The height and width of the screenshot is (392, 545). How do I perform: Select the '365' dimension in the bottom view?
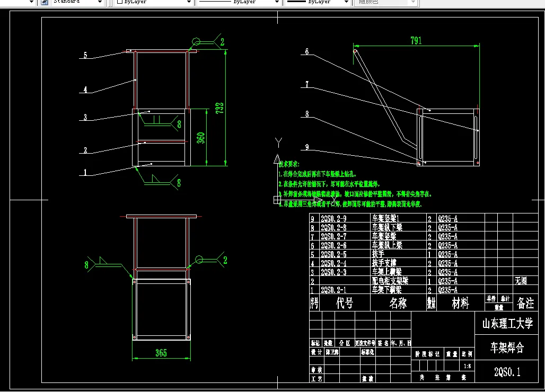tap(161, 353)
